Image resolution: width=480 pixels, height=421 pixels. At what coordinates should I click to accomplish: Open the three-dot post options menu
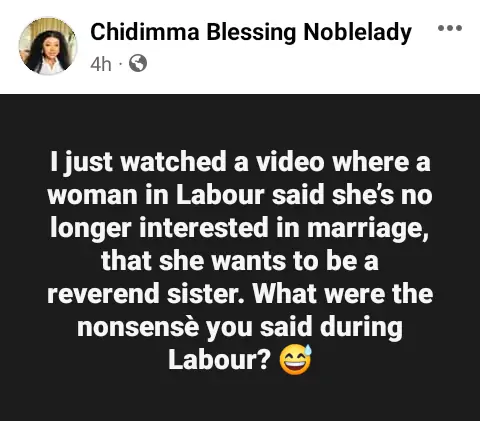coord(450,28)
